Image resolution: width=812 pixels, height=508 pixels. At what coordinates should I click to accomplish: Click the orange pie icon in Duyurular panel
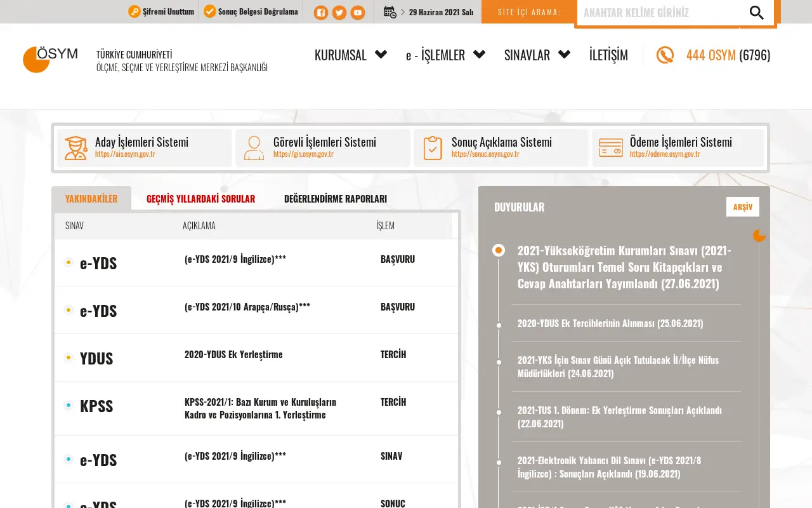pos(759,236)
